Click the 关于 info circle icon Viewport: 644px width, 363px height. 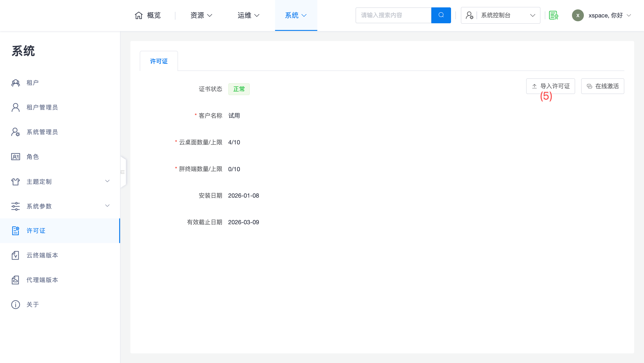tap(15, 304)
